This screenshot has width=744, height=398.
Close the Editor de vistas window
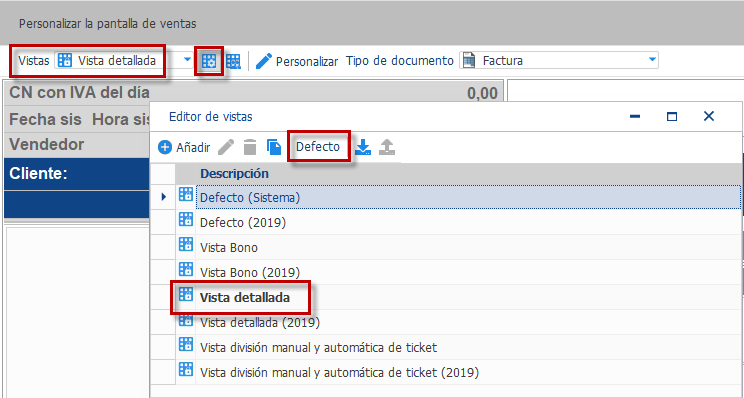pos(708,116)
